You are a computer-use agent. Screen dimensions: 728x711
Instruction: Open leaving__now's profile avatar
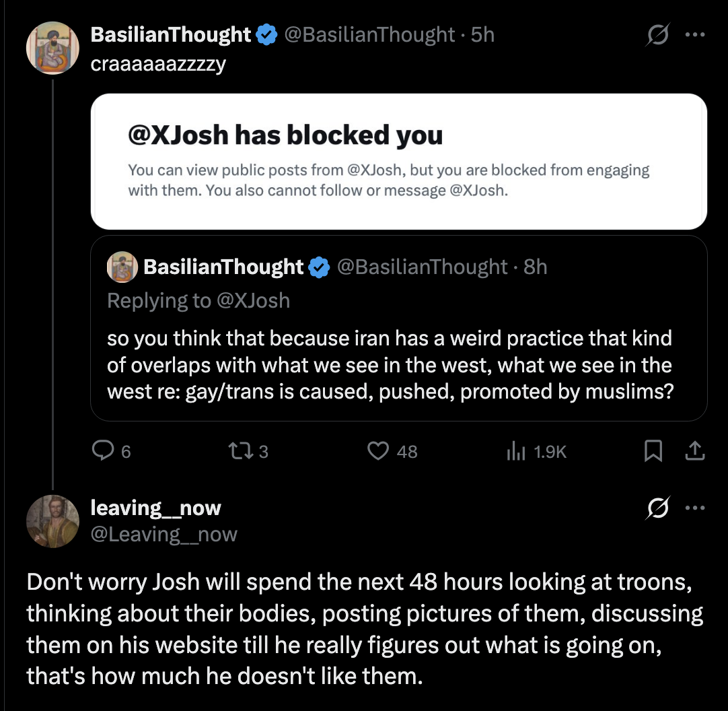[x=52, y=521]
